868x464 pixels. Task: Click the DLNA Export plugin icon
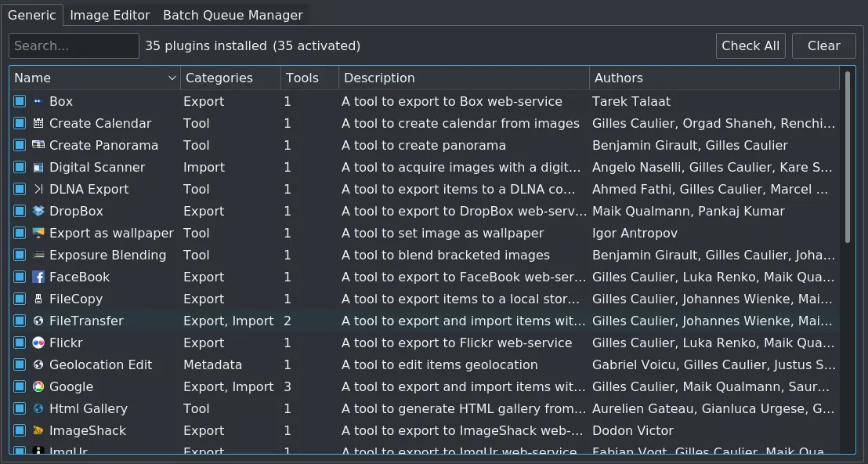39,189
